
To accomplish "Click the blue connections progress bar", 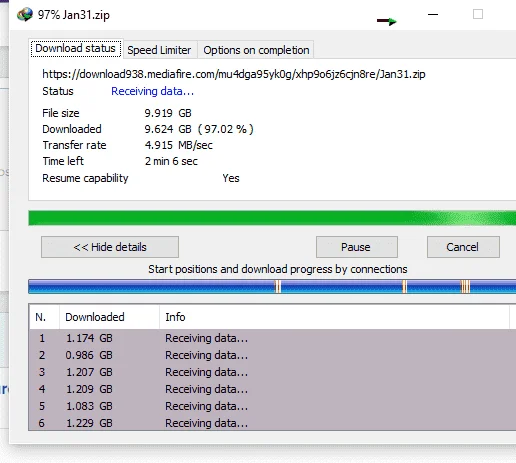I will click(x=272, y=287).
